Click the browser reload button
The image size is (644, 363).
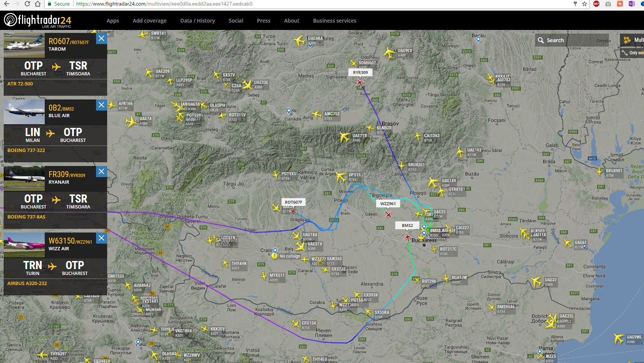coord(27,4)
